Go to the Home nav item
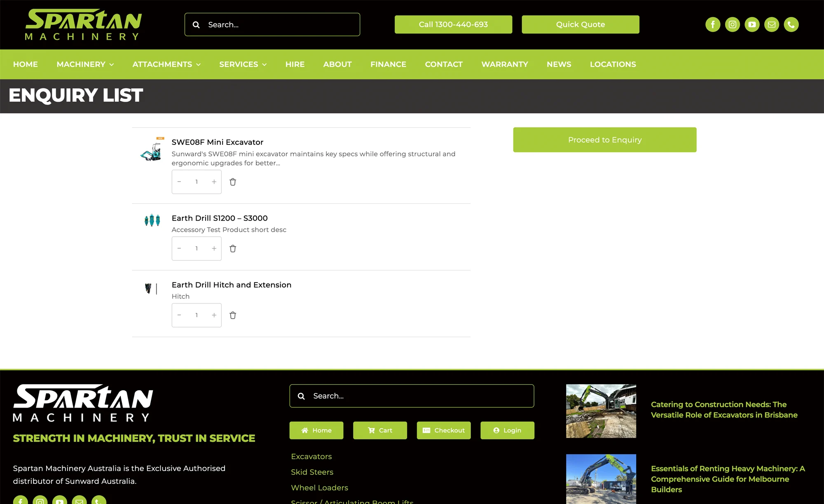Screen dimensions: 824x504 pos(26,64)
